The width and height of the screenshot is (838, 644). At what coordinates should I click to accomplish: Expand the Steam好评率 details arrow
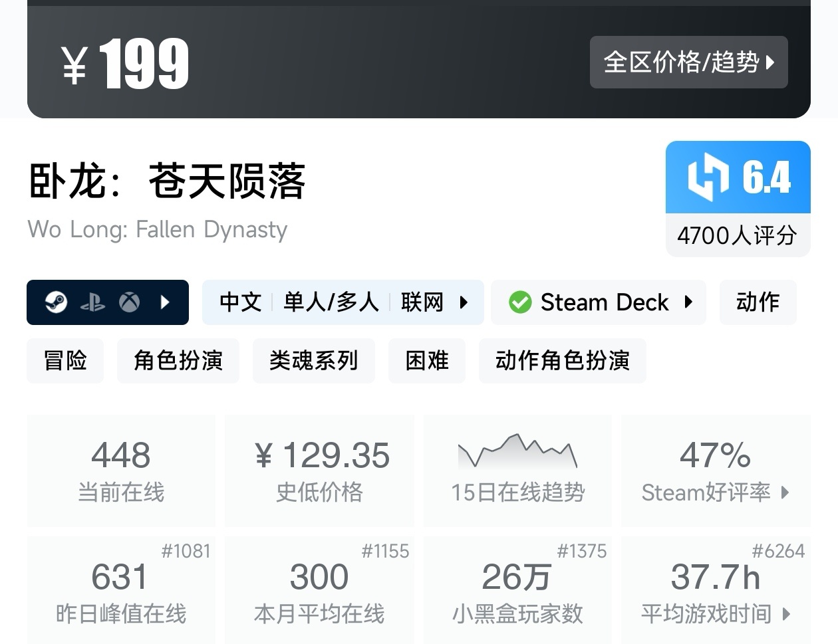tap(785, 492)
